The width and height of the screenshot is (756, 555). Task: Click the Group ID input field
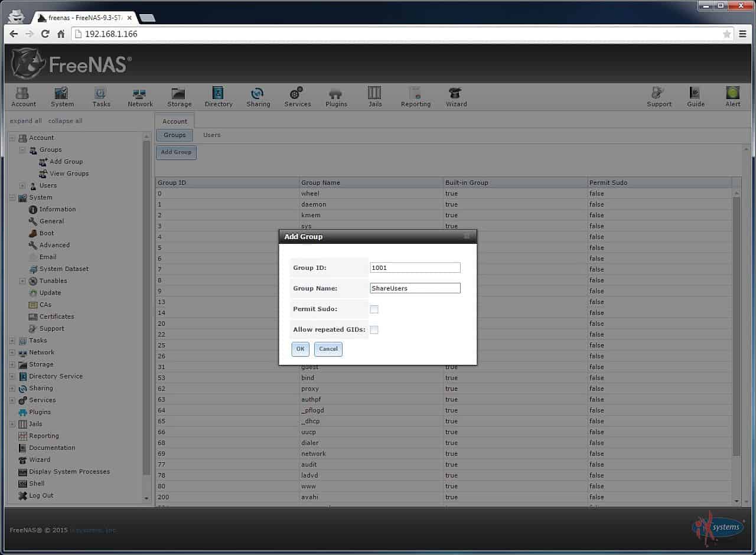[x=415, y=267]
